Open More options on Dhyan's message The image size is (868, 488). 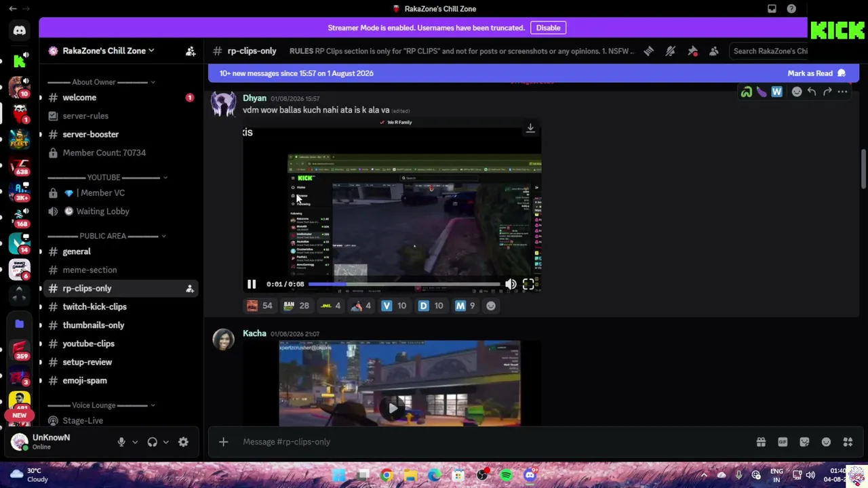click(x=843, y=91)
